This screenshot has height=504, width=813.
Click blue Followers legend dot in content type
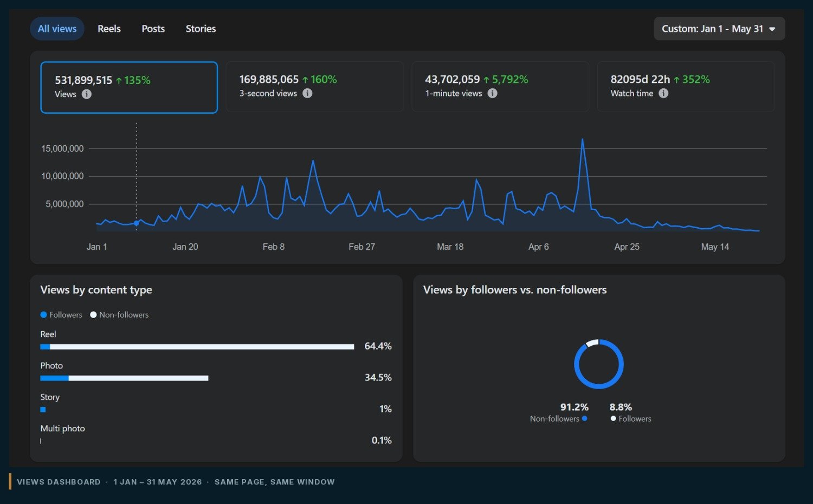tap(44, 315)
